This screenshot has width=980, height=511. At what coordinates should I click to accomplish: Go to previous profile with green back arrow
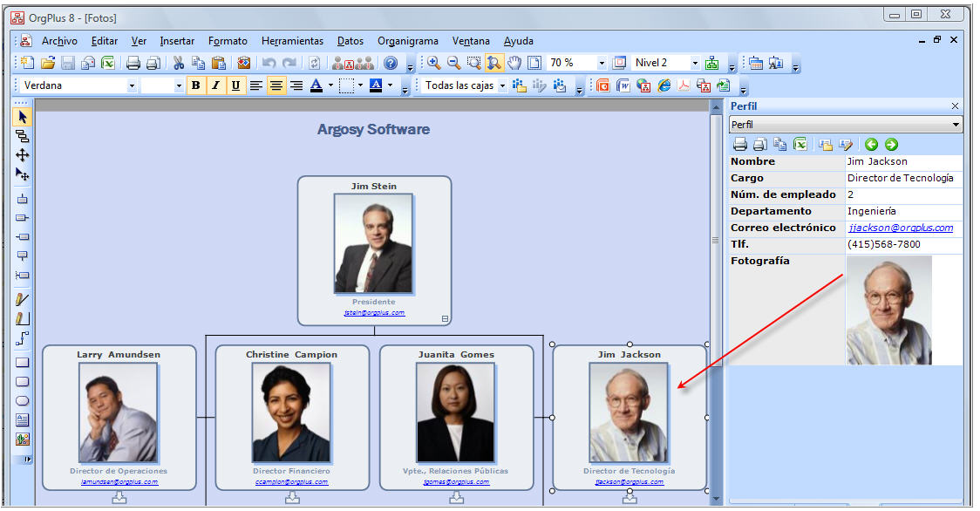[x=871, y=145]
